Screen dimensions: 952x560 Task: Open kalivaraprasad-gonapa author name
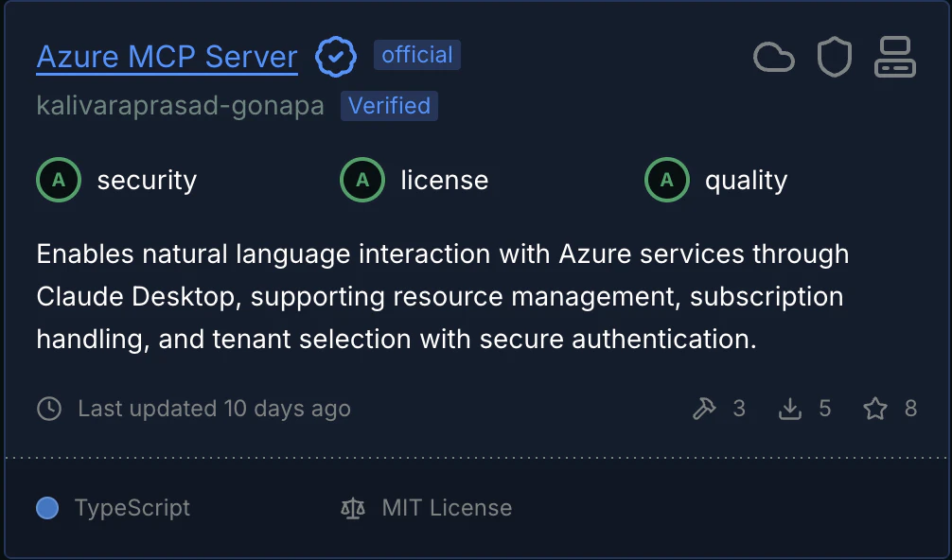tap(181, 106)
